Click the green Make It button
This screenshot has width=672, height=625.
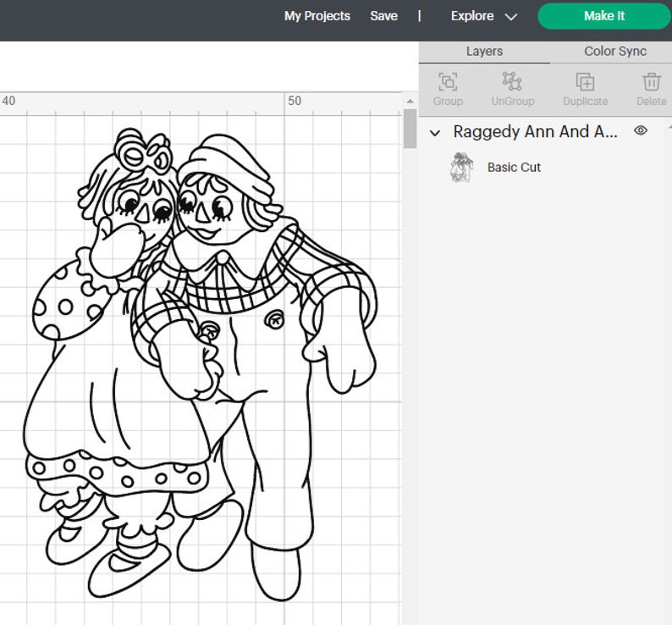(604, 16)
